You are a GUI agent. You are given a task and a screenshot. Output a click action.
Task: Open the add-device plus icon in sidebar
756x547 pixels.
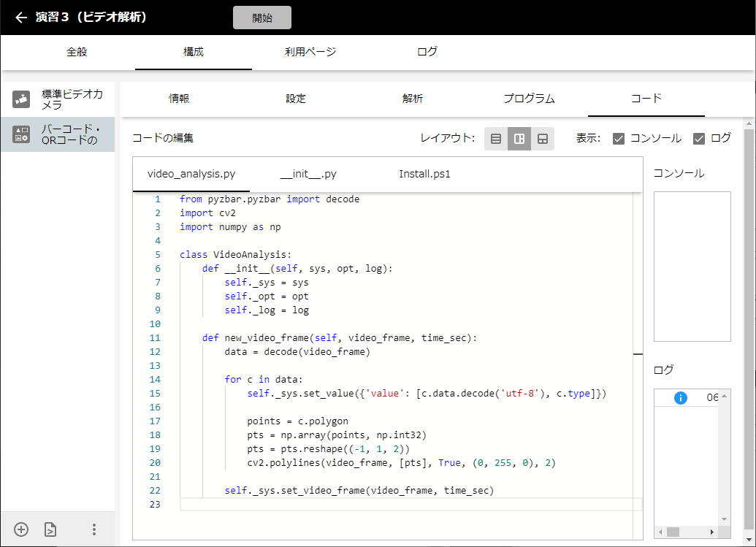(x=20, y=529)
